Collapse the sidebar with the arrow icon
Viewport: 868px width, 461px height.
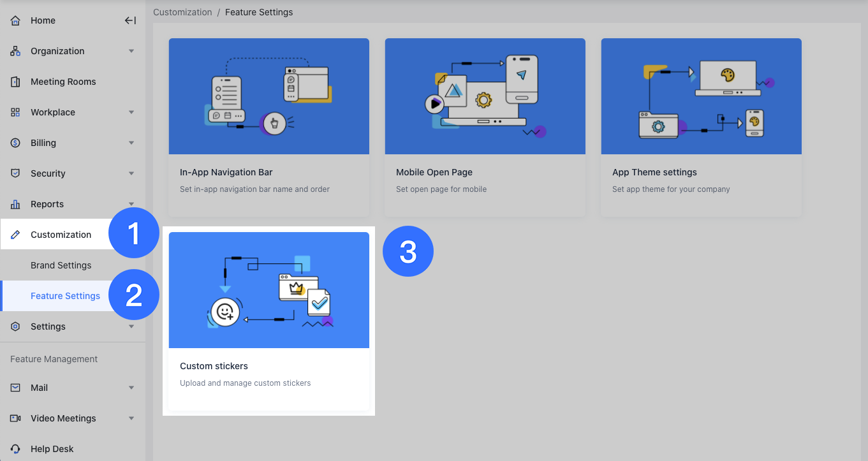[130, 20]
